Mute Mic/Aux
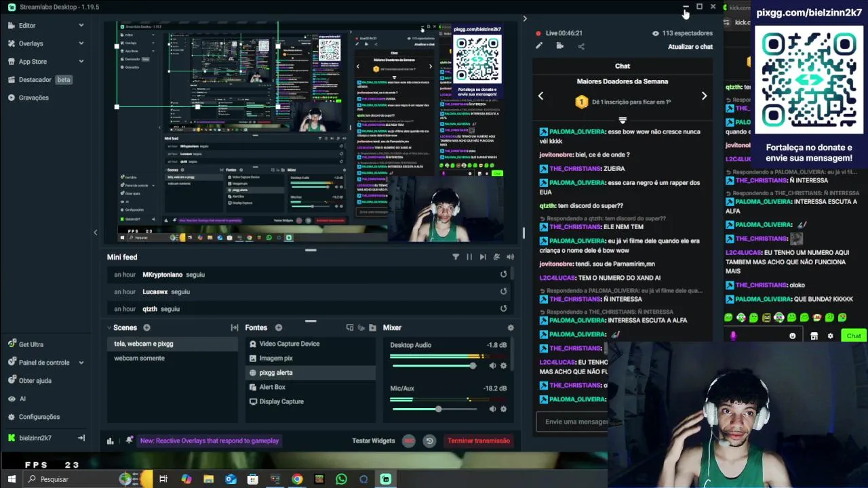Image resolution: width=868 pixels, height=488 pixels. click(x=492, y=409)
